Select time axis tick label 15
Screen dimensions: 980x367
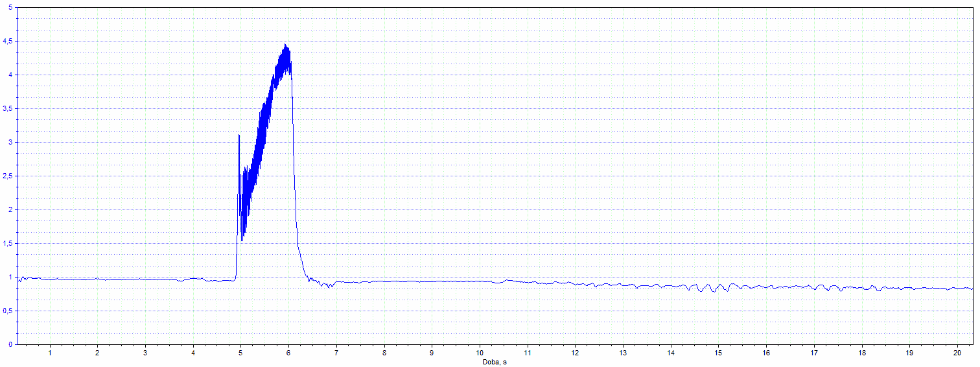pos(718,353)
